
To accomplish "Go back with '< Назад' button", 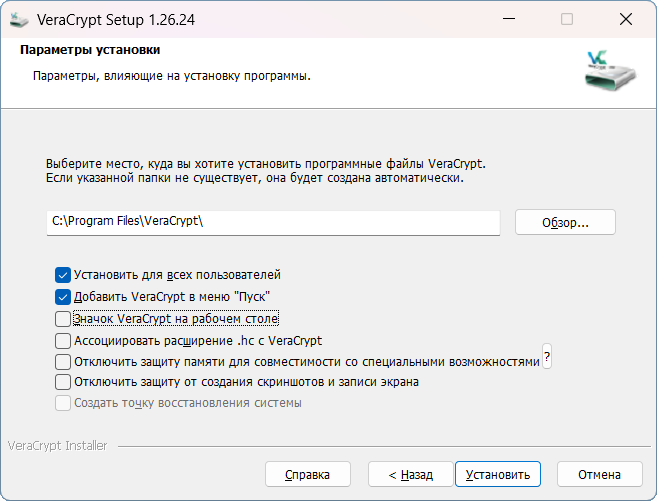I will pos(410,474).
